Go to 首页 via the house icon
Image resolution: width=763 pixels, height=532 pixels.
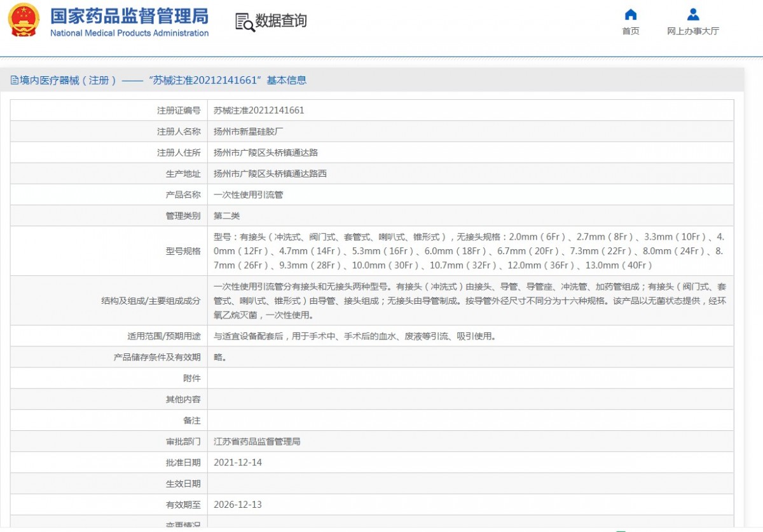(631, 15)
